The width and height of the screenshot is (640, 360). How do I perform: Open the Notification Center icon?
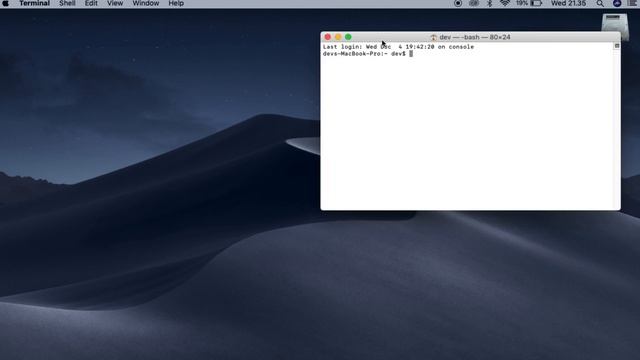633,3
